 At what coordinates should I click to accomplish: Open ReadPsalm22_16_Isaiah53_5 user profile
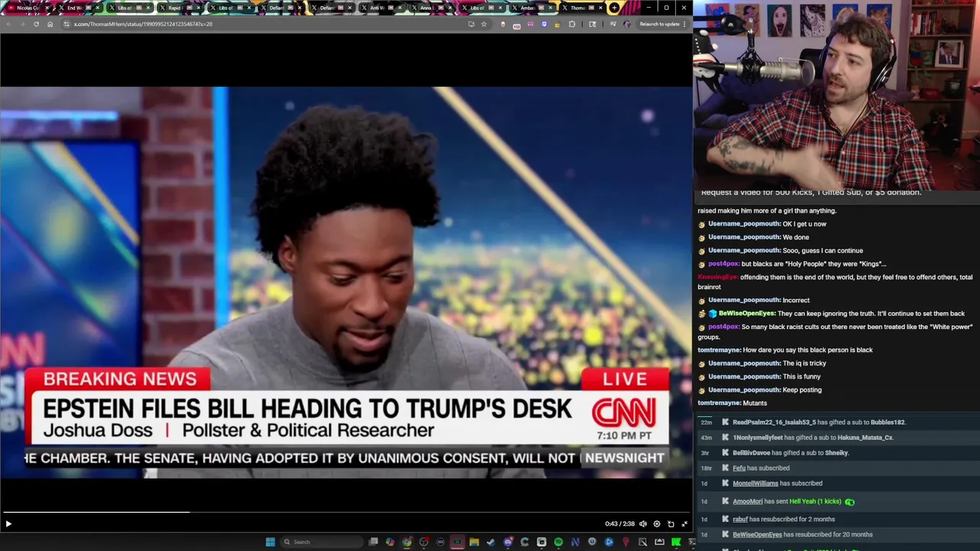(774, 422)
